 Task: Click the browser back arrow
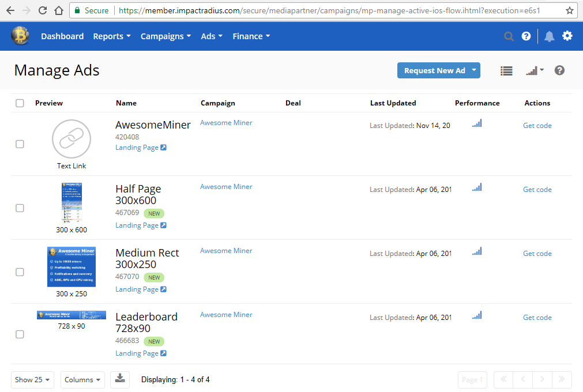click(x=10, y=10)
